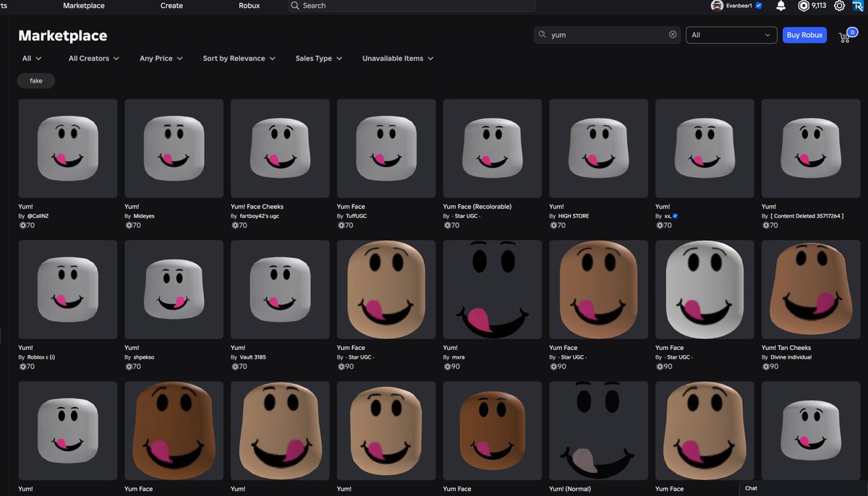
Task: Open creator link HIGH STORE
Action: tap(574, 216)
